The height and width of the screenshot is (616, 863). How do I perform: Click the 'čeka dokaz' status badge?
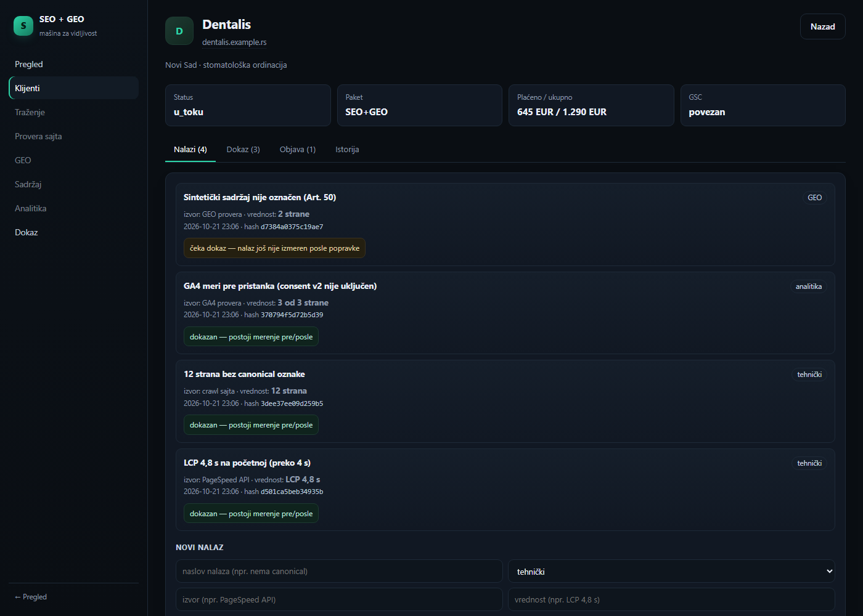pos(274,248)
